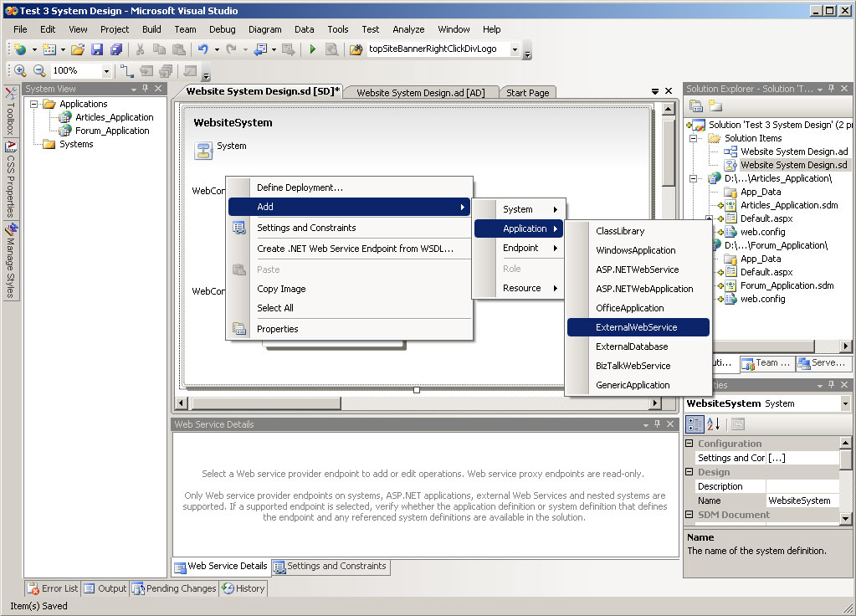Viewport: 856px width, 616px height.
Task: Open the Error List tab
Action: [53, 588]
